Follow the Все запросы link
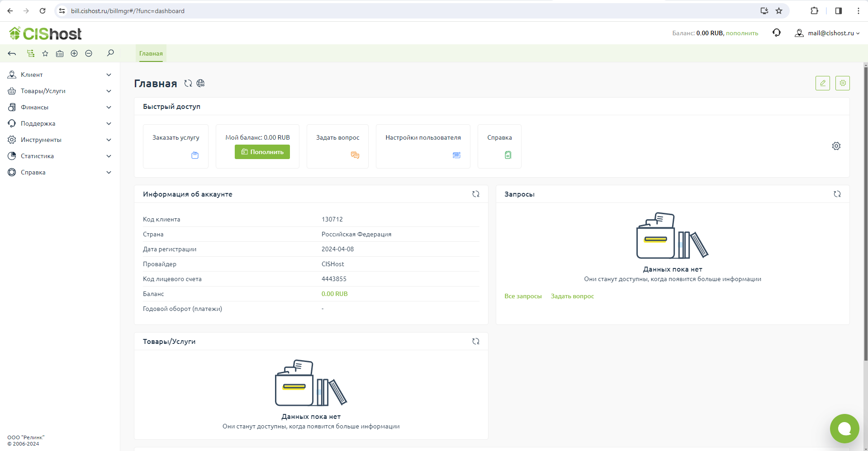Image resolution: width=868 pixels, height=451 pixels. click(x=523, y=296)
